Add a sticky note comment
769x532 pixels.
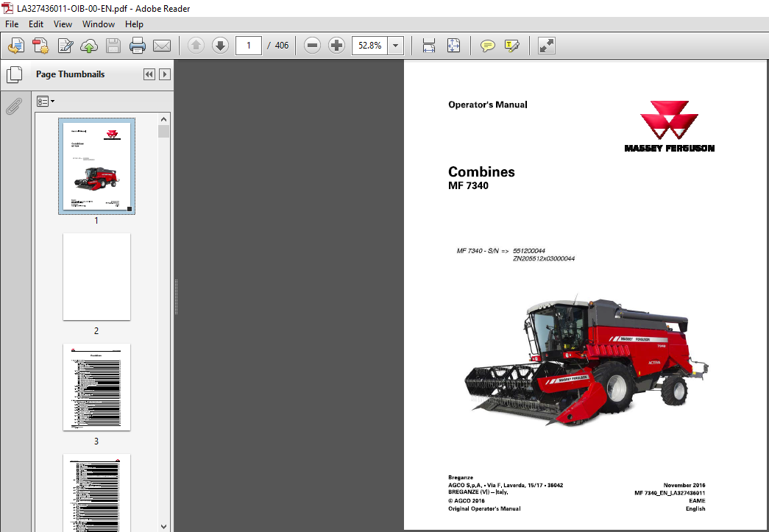(487, 46)
